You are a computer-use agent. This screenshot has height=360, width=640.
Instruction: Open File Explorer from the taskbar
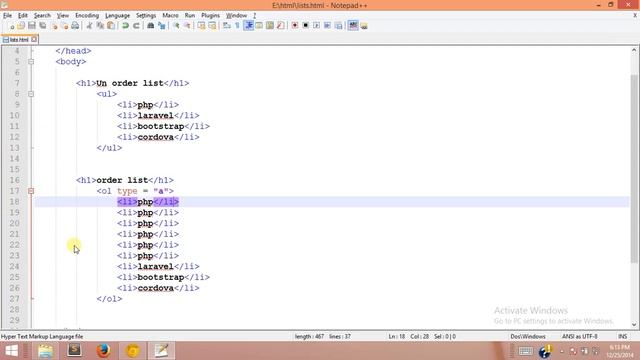(45, 351)
